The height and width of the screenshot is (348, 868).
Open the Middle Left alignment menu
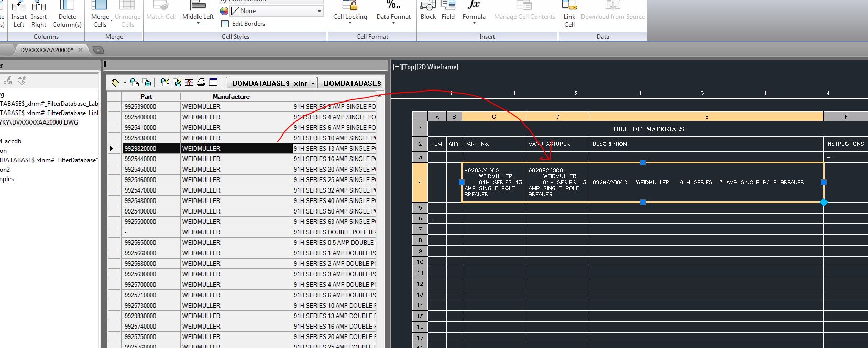pyautogui.click(x=198, y=13)
